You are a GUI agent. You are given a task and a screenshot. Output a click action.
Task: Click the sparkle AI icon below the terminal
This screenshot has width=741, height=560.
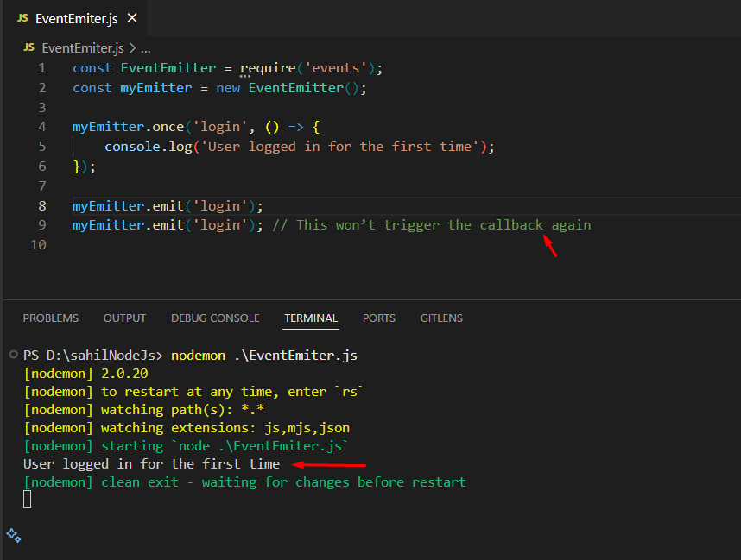[13, 535]
